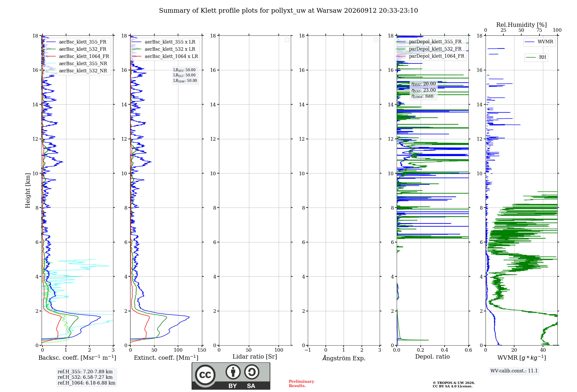Click the LR355: 50.00 annotation
The height and width of the screenshot is (392, 577).
click(x=184, y=70)
